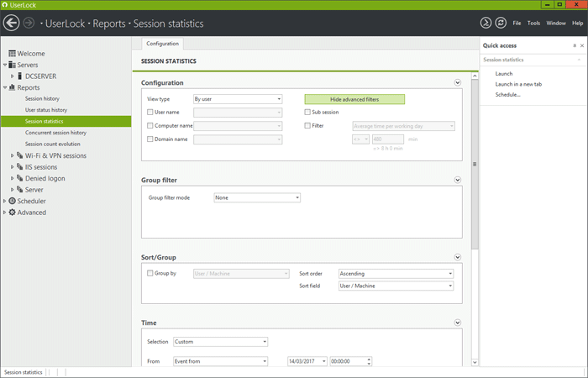The image size is (588, 378).
Task: Open the Sort field dropdown
Action: (x=396, y=286)
